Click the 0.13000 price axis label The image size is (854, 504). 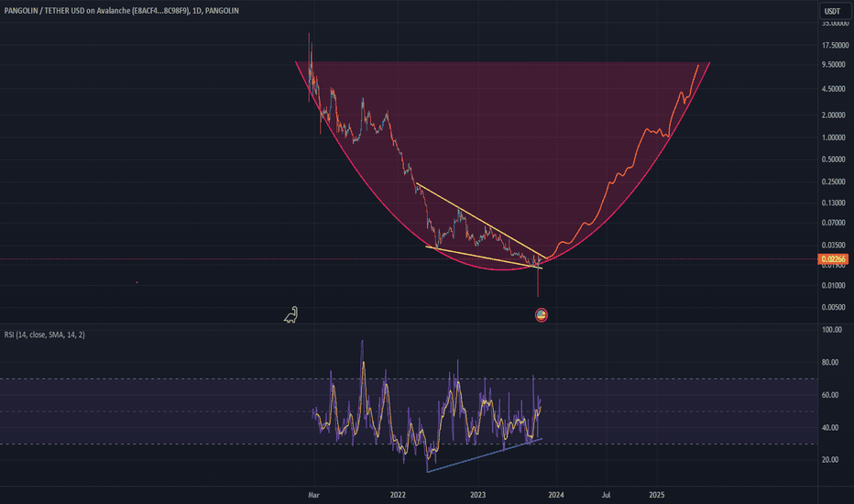pos(833,203)
